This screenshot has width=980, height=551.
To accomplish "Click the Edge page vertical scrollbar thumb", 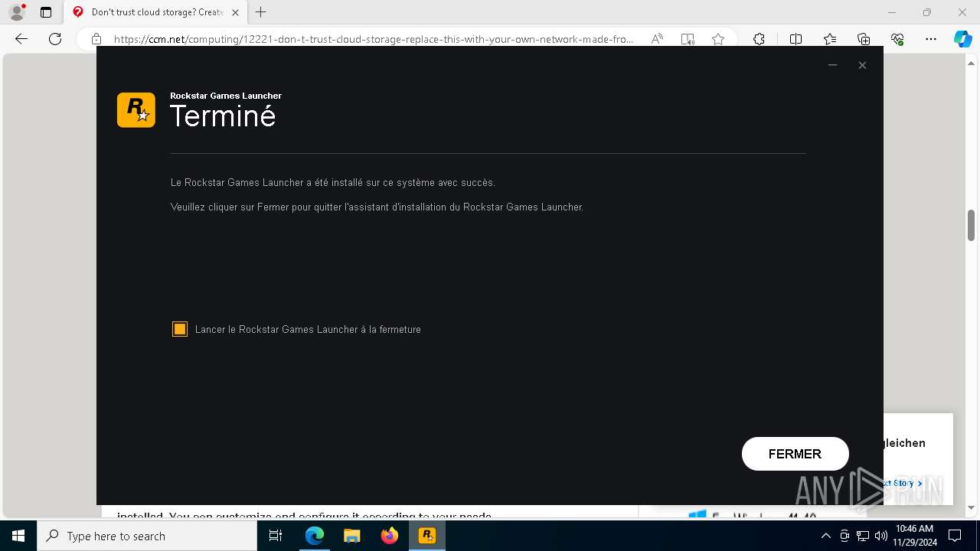I will (972, 225).
